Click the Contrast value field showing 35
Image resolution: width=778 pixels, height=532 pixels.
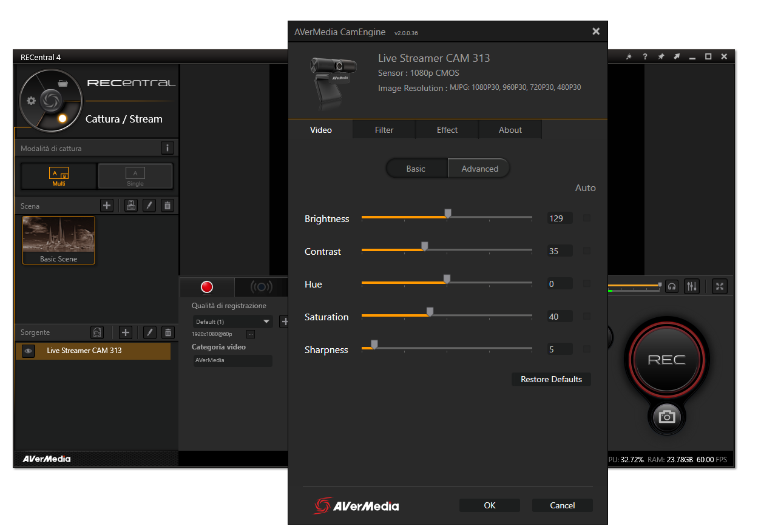point(560,251)
